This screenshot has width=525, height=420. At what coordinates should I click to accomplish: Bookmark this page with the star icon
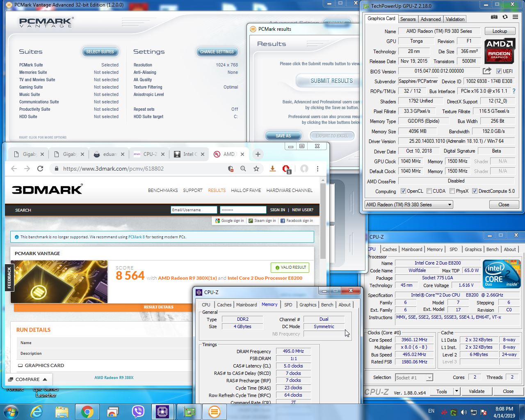pos(256,169)
